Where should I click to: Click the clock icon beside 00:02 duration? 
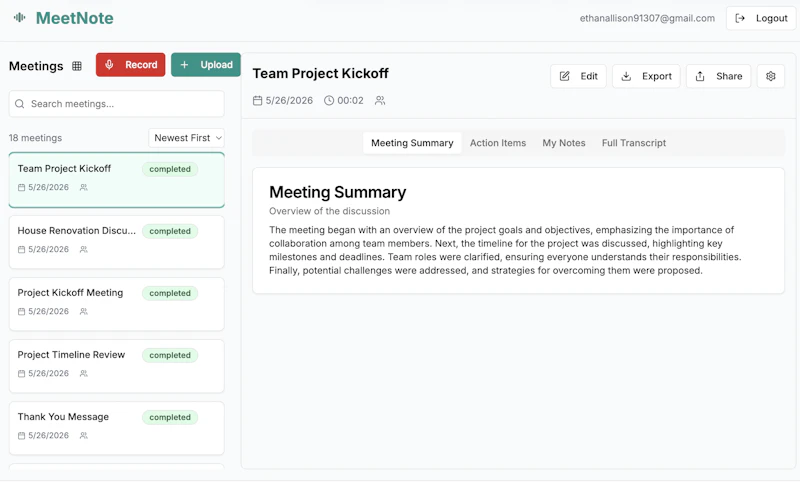[x=329, y=100]
